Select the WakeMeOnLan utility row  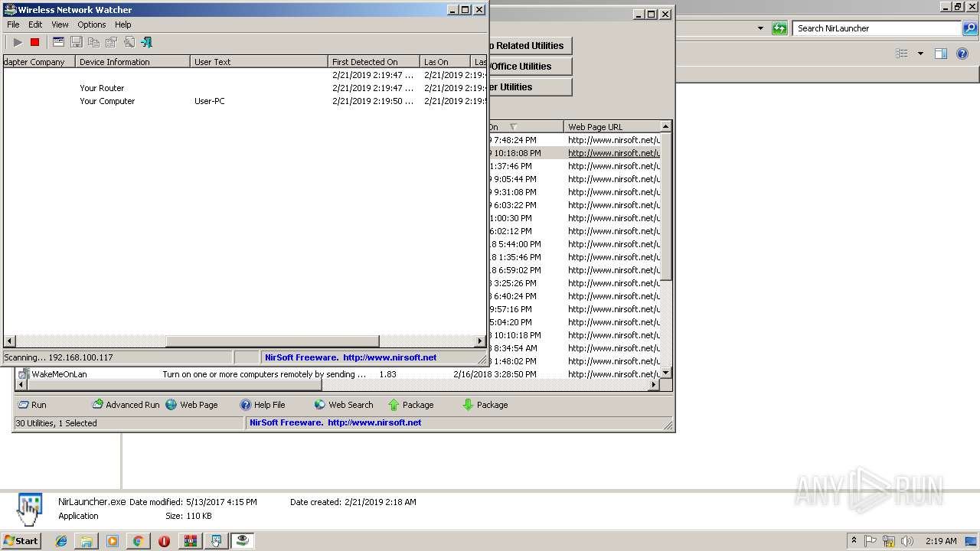tap(337, 374)
